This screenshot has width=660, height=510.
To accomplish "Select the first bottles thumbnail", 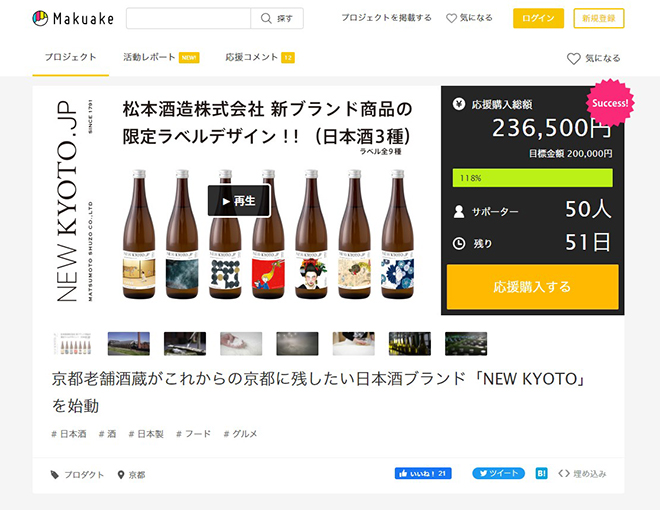I will pyautogui.click(x=73, y=344).
